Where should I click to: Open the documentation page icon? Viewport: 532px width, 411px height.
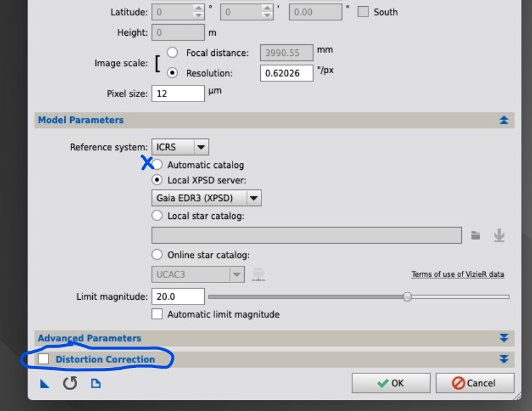pyautogui.click(x=96, y=384)
